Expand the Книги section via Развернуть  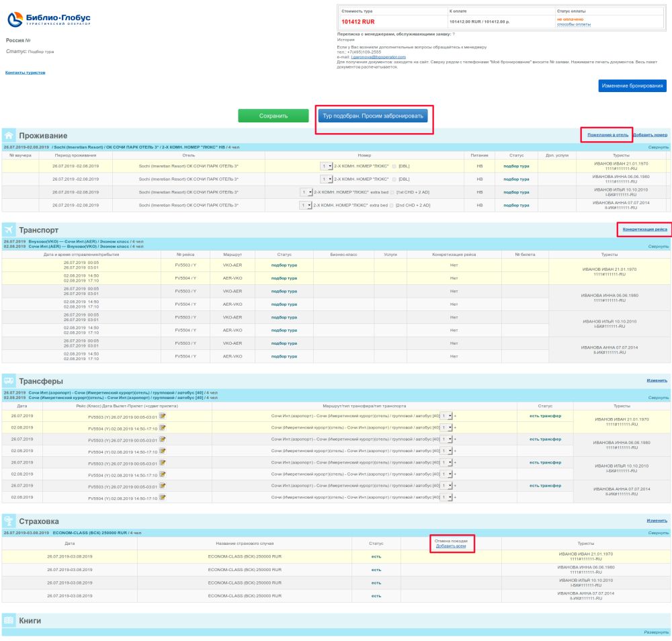[656, 632]
